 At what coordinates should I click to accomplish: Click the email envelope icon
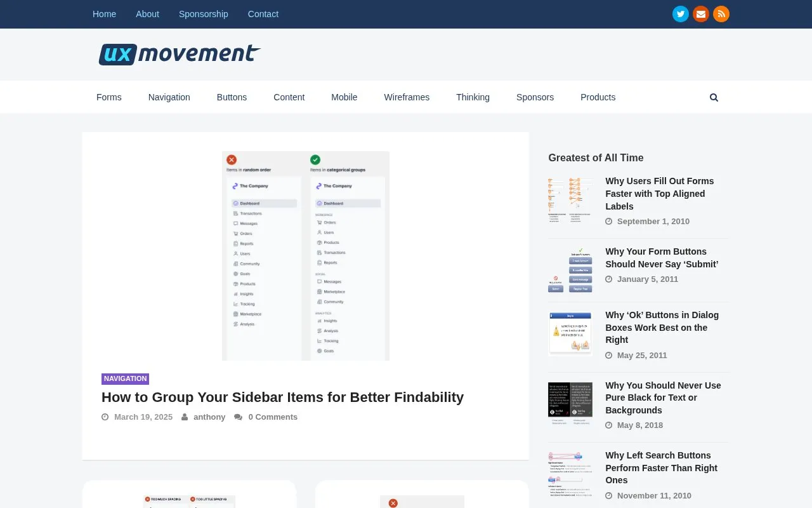[701, 14]
